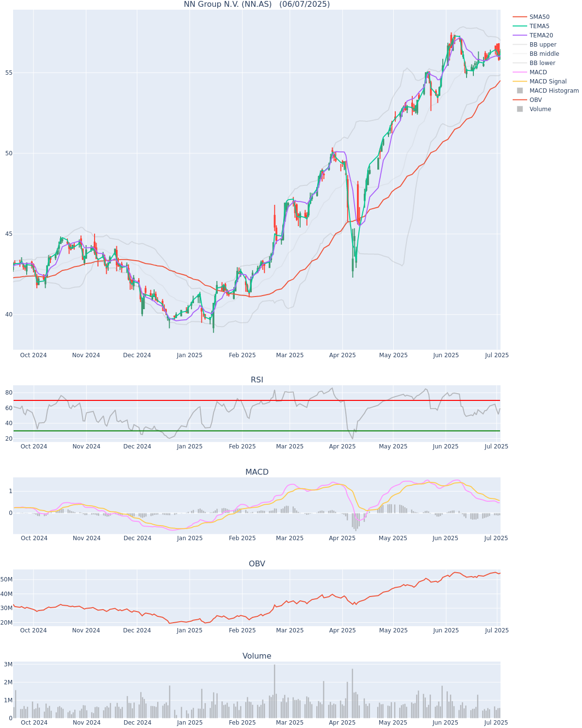The height and width of the screenshot is (728, 582).
Task: Click the Volume subplot title
Action: tap(257, 656)
